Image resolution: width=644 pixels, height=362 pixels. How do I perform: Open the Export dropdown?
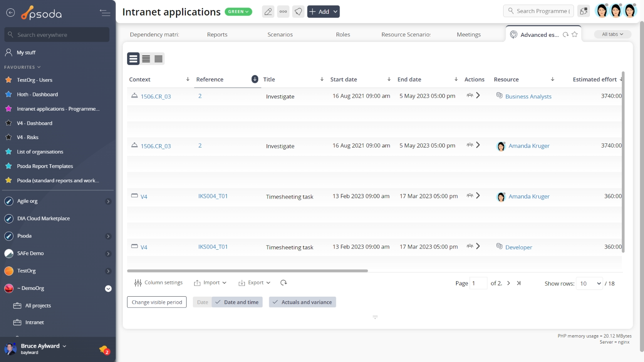pyautogui.click(x=254, y=283)
